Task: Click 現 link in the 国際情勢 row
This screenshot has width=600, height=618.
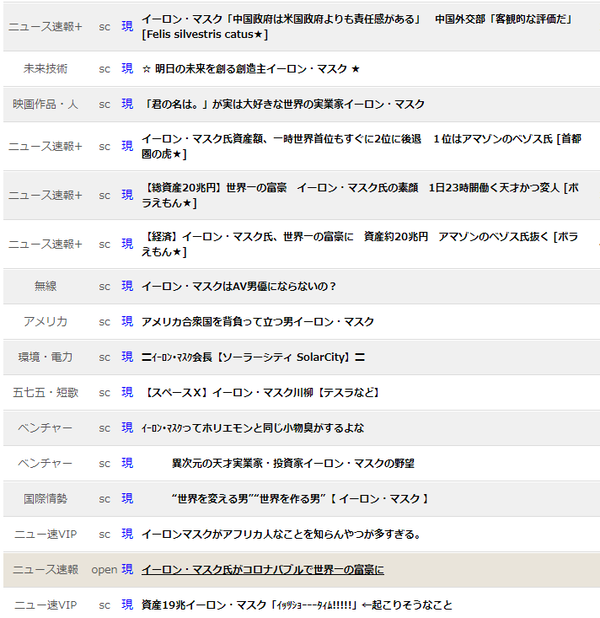Action: click(127, 499)
